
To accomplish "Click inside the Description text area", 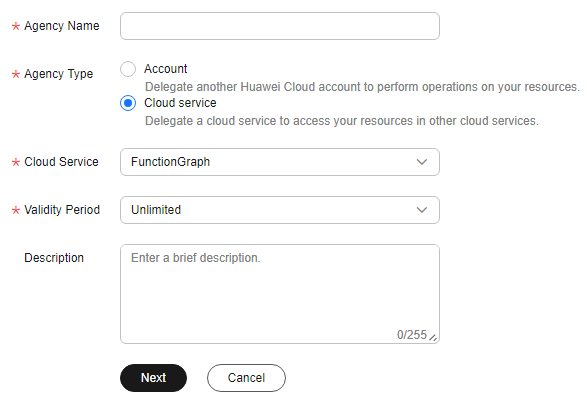I will click(x=280, y=294).
